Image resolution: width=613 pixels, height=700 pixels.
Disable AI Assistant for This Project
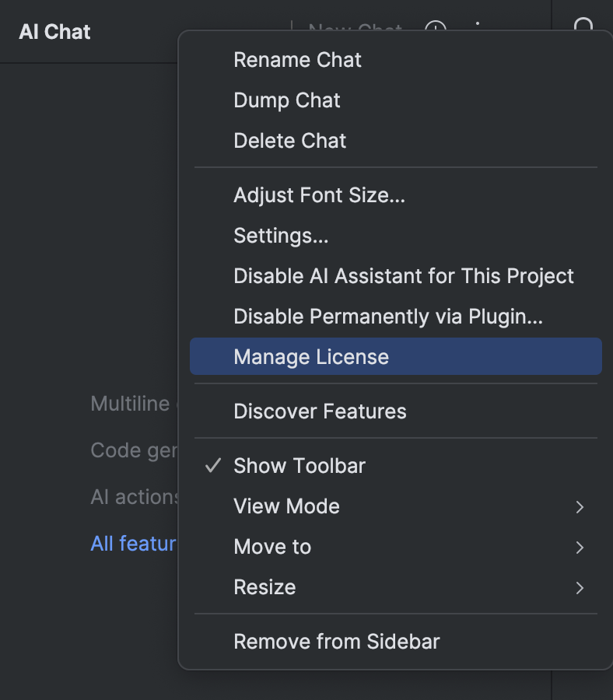pos(403,276)
